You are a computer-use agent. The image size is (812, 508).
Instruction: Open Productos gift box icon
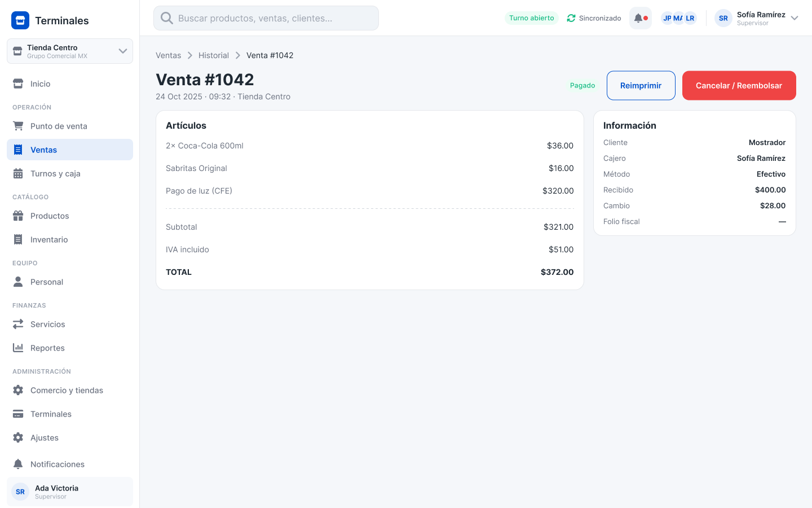point(18,216)
